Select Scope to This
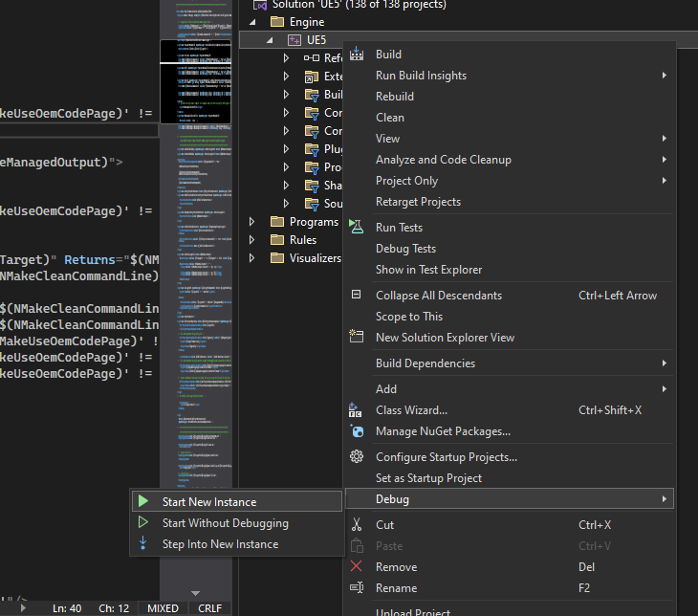The image size is (698, 616). (510, 317)
